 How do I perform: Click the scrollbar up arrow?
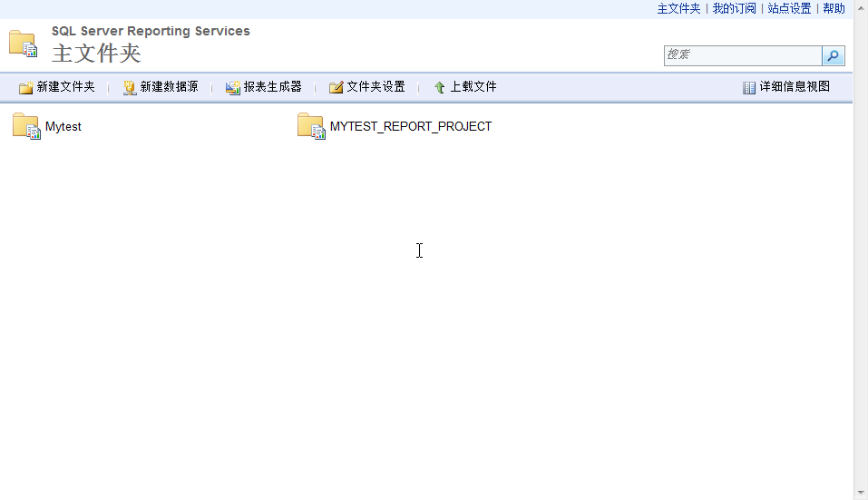[861, 6]
